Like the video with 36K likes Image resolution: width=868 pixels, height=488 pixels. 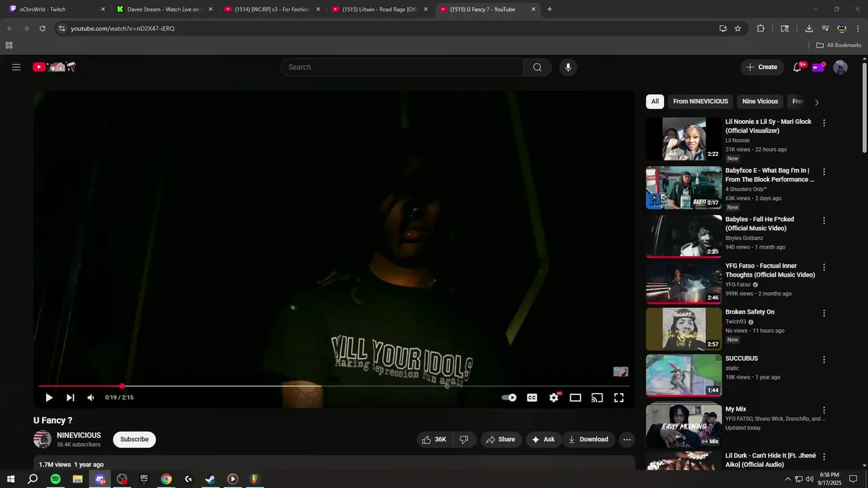tap(434, 439)
